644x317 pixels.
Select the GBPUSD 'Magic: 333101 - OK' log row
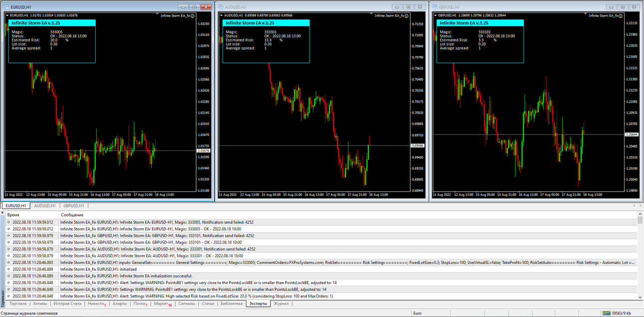pyautogui.click(x=322, y=242)
